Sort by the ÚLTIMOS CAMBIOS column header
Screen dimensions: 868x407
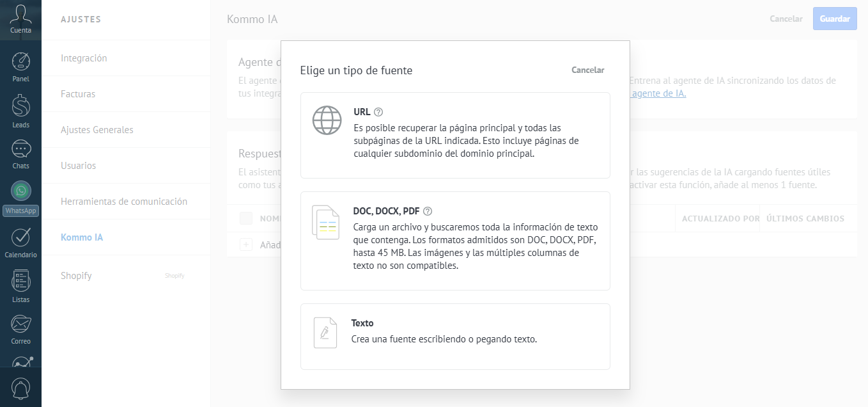(805, 219)
